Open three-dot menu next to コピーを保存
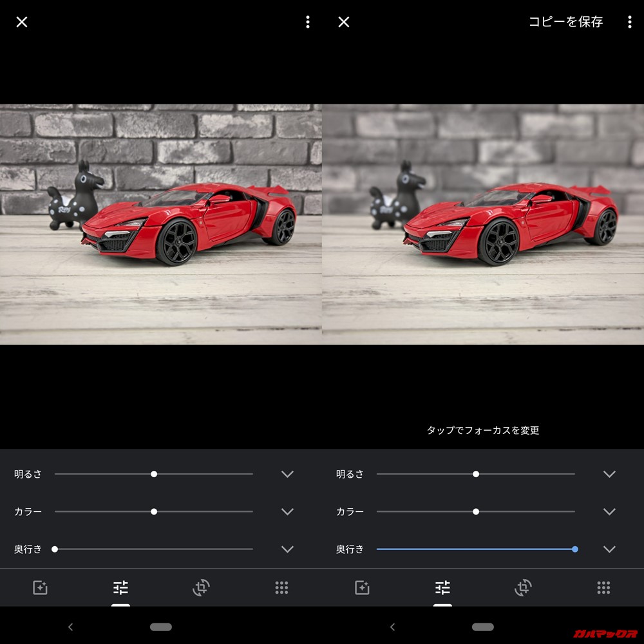 (629, 22)
